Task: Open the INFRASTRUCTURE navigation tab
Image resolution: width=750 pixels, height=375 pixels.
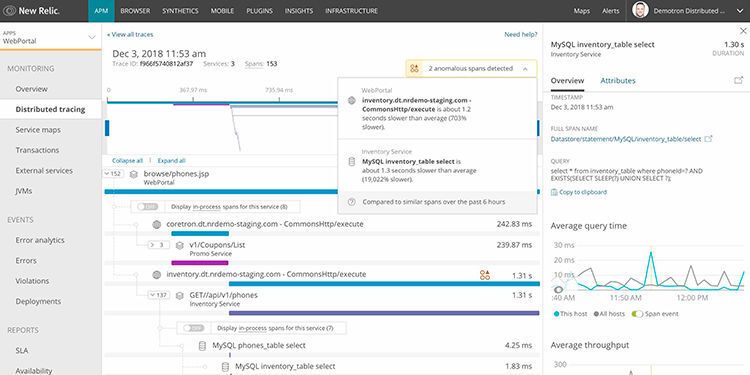Action: (x=352, y=11)
